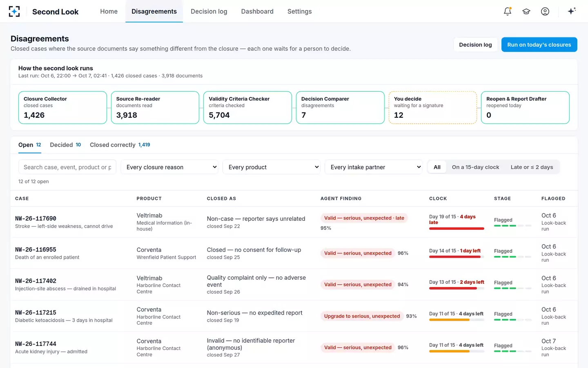The height and width of the screenshot is (368, 588).
Task: Switch to the Open tab
Action: [x=30, y=145]
